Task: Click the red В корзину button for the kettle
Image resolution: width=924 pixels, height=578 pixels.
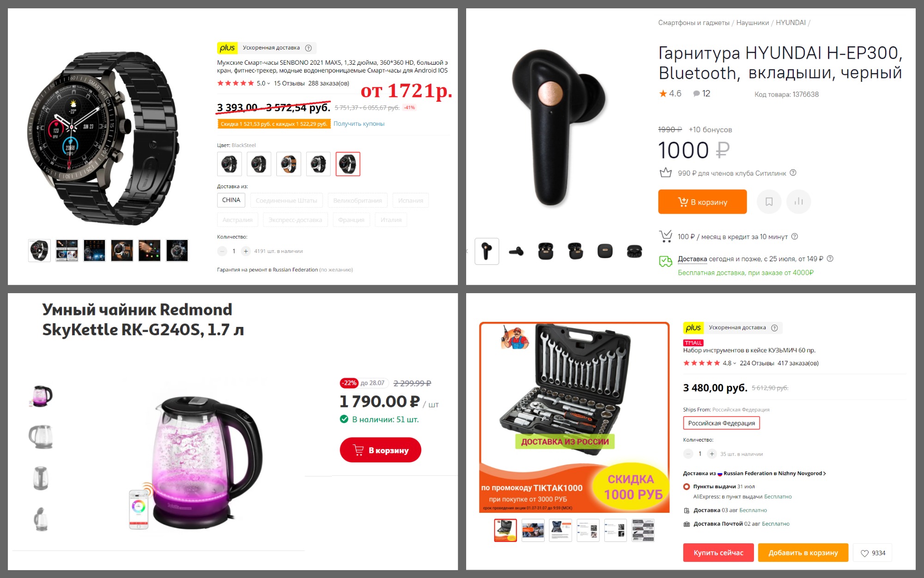Action: point(380,450)
